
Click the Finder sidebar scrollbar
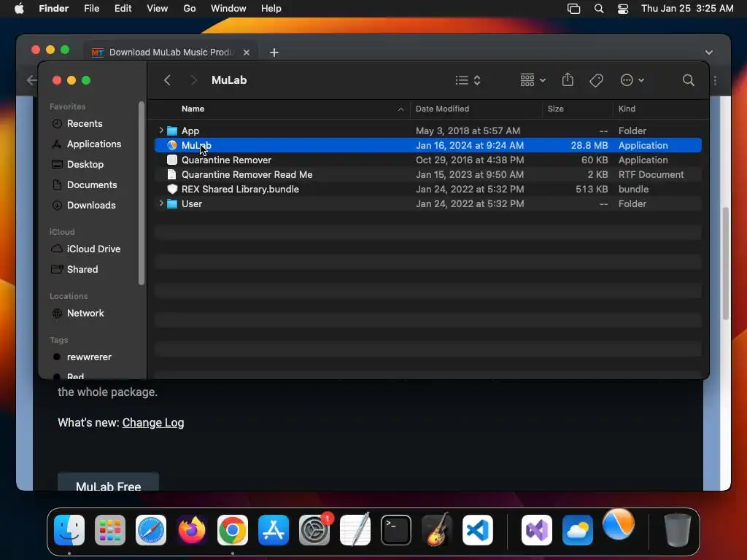pos(141,193)
